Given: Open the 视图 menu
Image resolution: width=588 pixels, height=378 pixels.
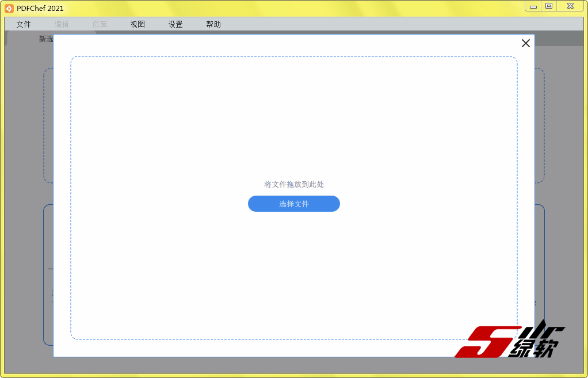Looking at the screenshot, I should click(138, 24).
